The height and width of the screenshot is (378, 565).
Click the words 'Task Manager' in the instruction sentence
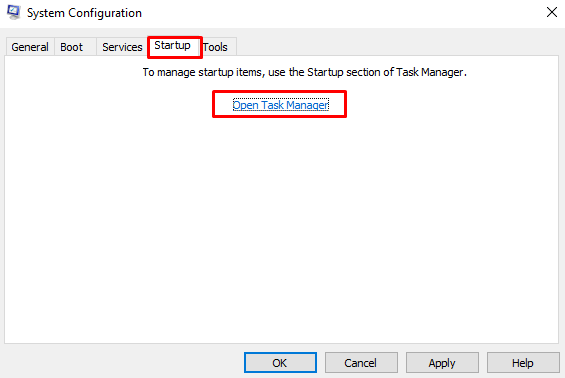pyautogui.click(x=430, y=72)
